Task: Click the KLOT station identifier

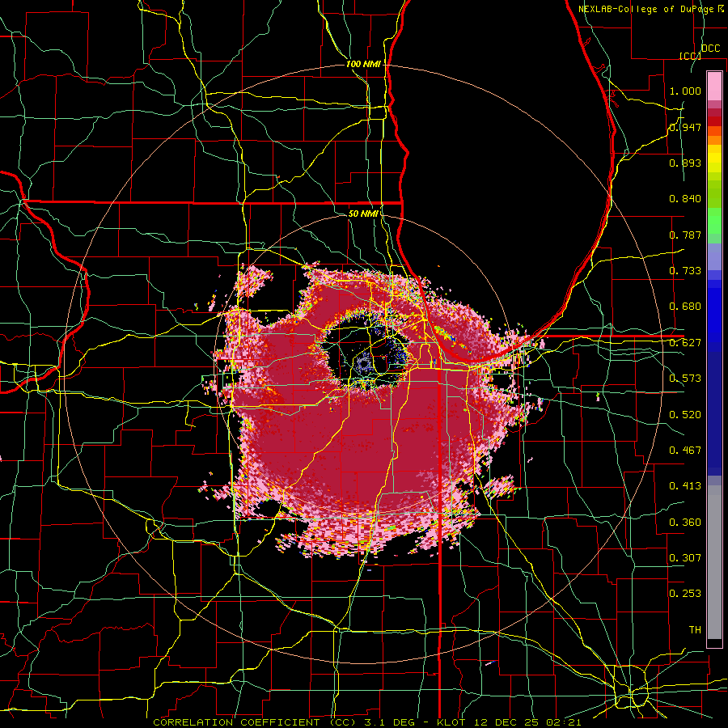Action: point(451,722)
